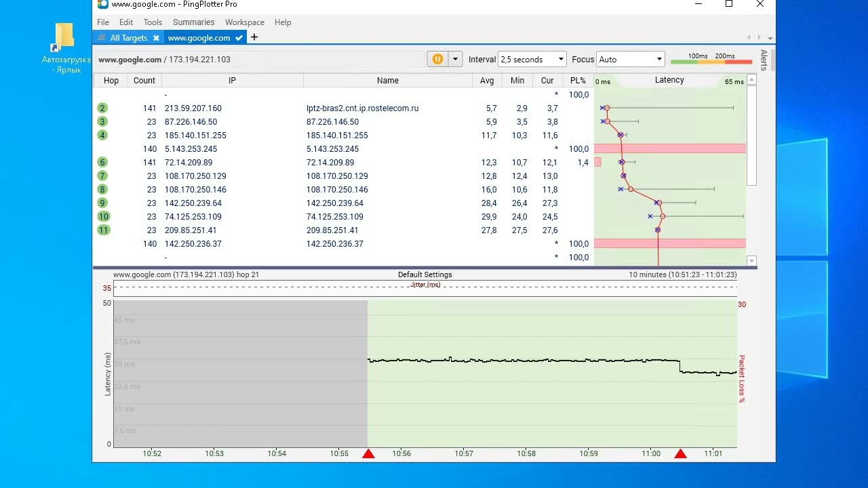Select hop 10 green circle icon
The image size is (868, 488).
[x=103, y=217]
